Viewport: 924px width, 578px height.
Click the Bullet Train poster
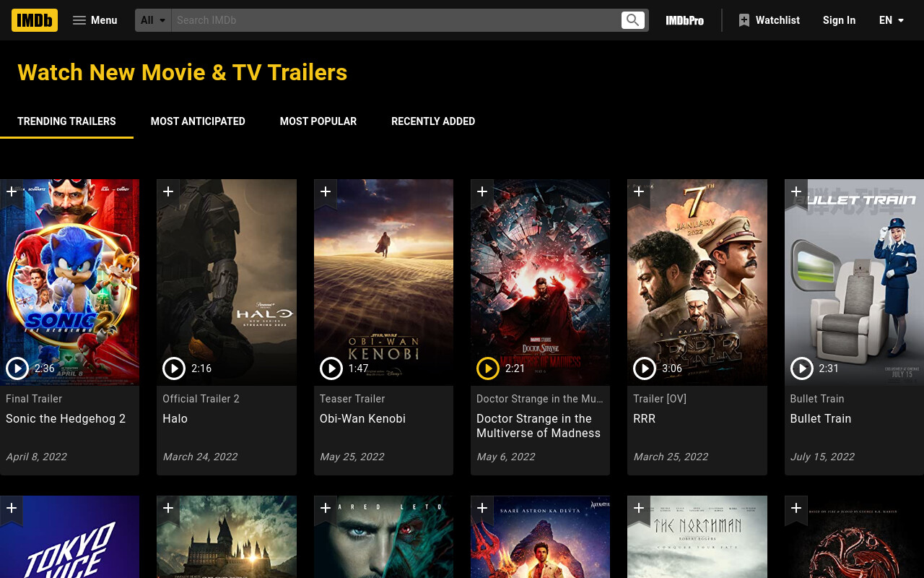pyautogui.click(x=854, y=282)
